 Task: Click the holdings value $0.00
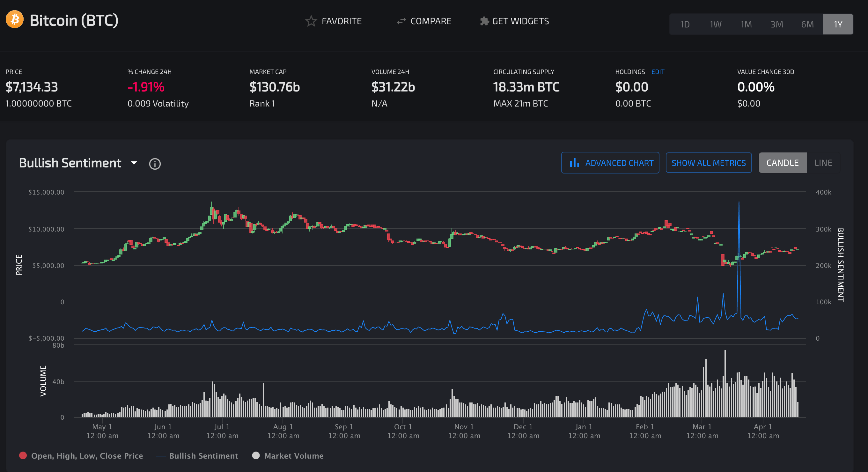coord(631,87)
